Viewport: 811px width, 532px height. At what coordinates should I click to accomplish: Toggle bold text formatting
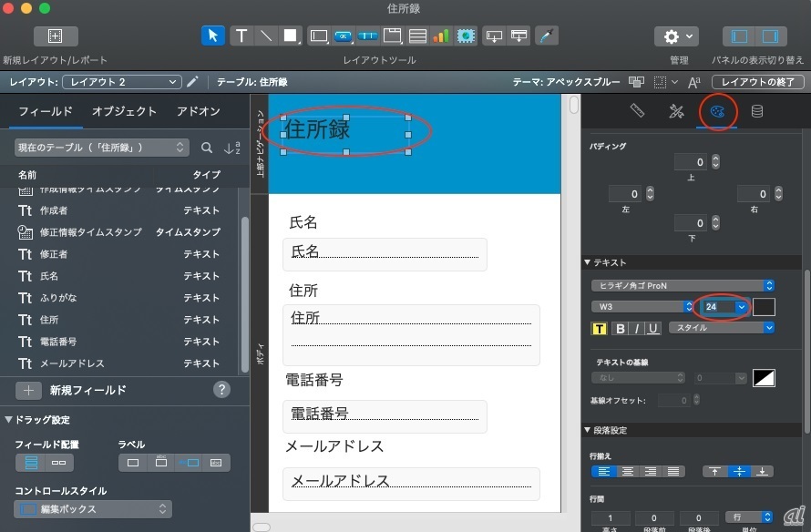[x=620, y=328]
